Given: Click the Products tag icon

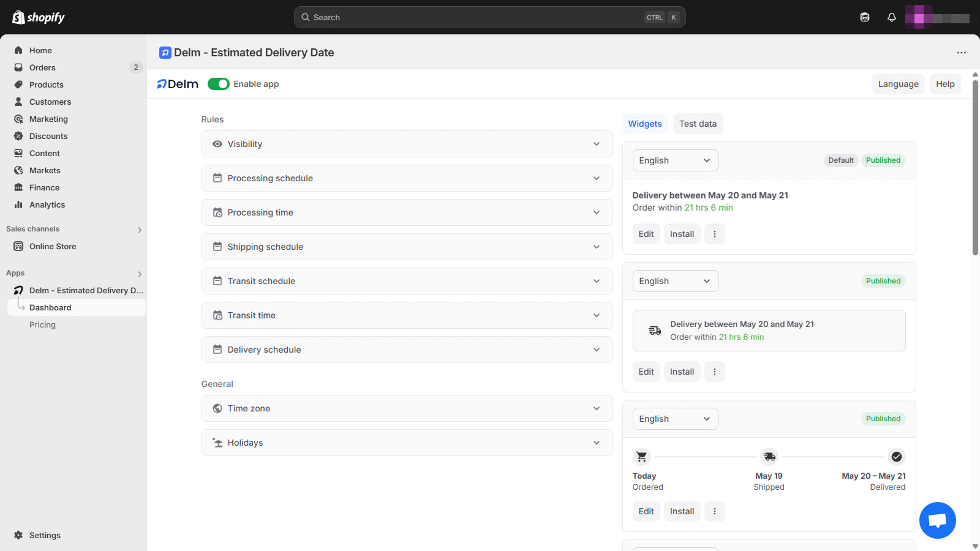Looking at the screenshot, I should point(18,84).
